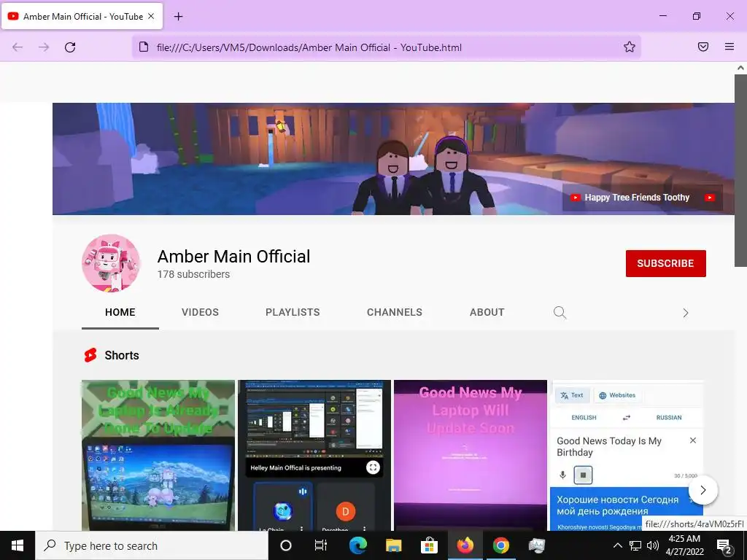The width and height of the screenshot is (747, 560).
Task: Switch to the VIDEOS channel tab
Action: coord(200,312)
